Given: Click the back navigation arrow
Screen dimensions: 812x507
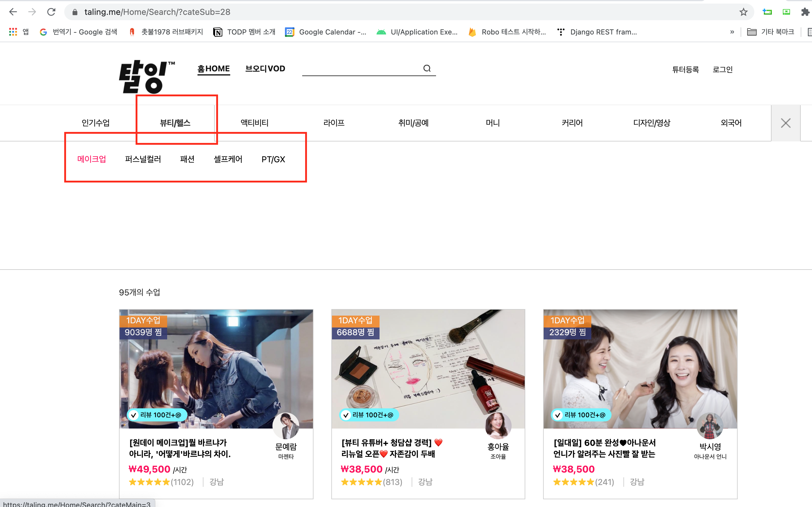Looking at the screenshot, I should 13,12.
